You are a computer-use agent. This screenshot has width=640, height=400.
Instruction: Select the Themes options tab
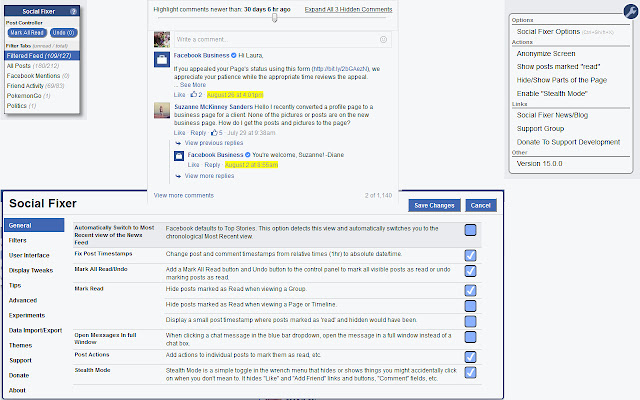point(20,345)
